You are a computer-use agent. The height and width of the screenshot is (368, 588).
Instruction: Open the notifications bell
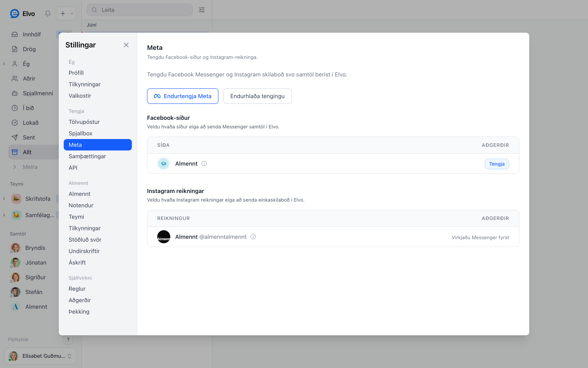pos(48,13)
